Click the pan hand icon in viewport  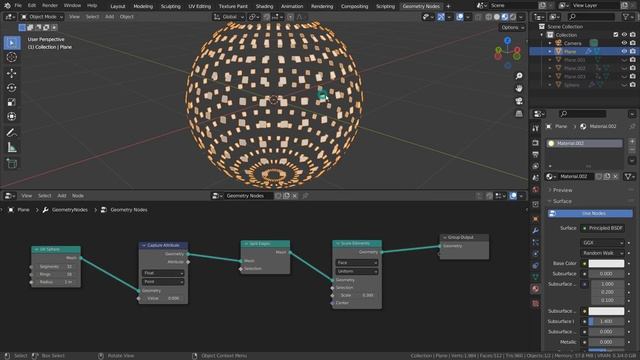(x=519, y=88)
